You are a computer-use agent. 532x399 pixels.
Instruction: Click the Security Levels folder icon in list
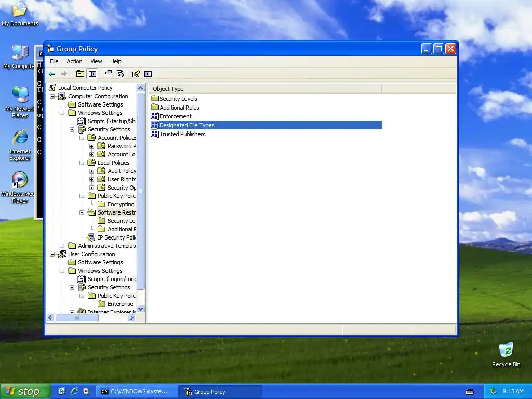tap(155, 98)
